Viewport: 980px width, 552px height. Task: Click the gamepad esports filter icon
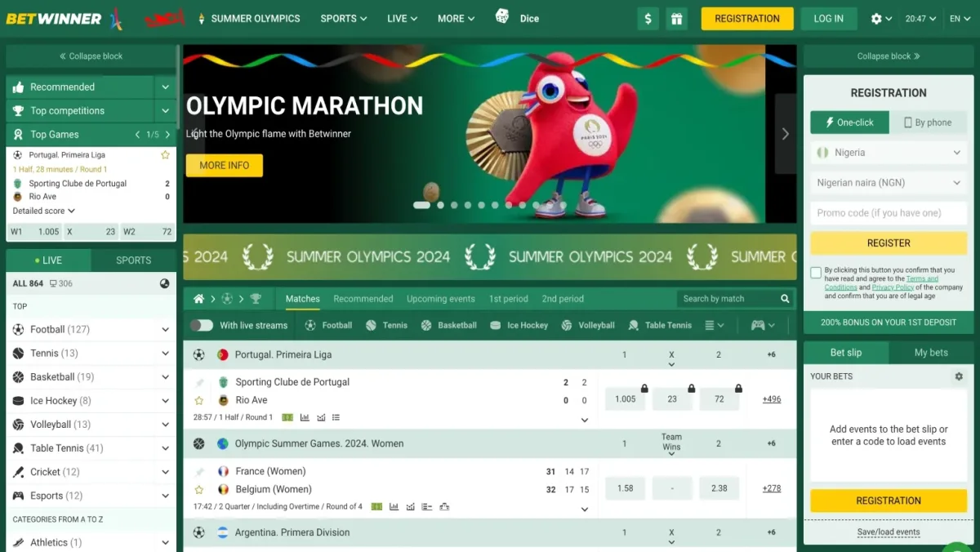pyautogui.click(x=758, y=325)
